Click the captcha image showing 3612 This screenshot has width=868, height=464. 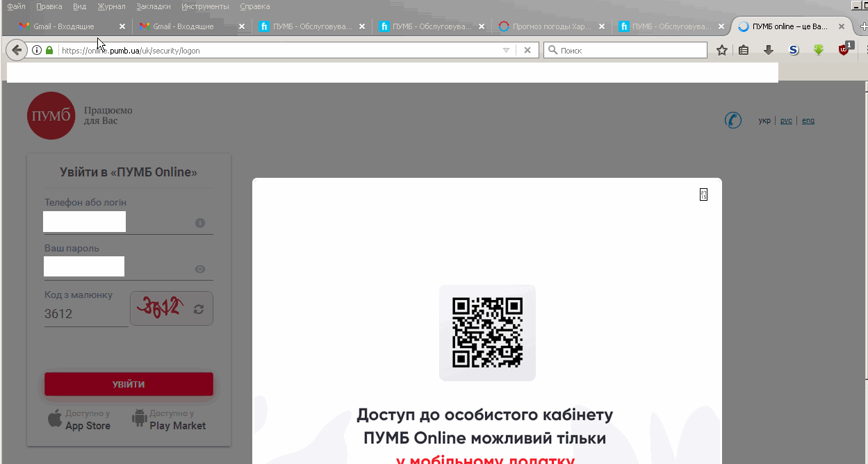pos(161,308)
